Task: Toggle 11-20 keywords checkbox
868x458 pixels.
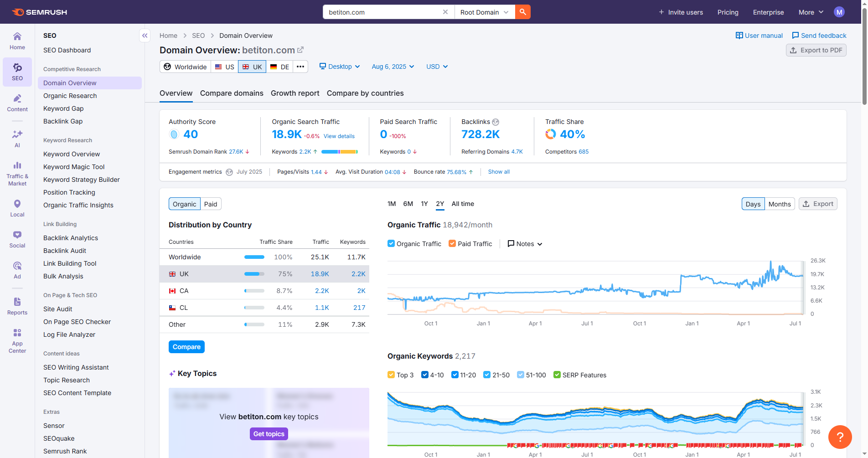Action: coord(455,375)
